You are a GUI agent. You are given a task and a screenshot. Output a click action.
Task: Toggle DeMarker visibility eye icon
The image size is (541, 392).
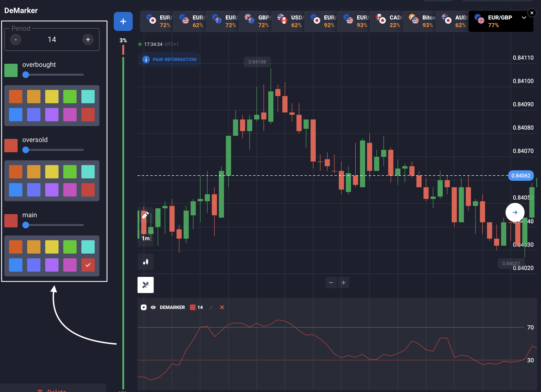pyautogui.click(x=153, y=307)
